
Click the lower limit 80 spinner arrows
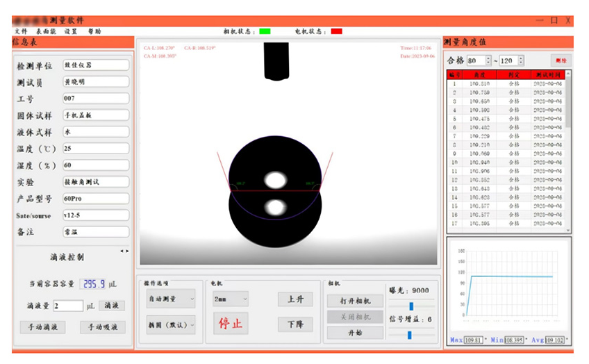[x=488, y=60]
